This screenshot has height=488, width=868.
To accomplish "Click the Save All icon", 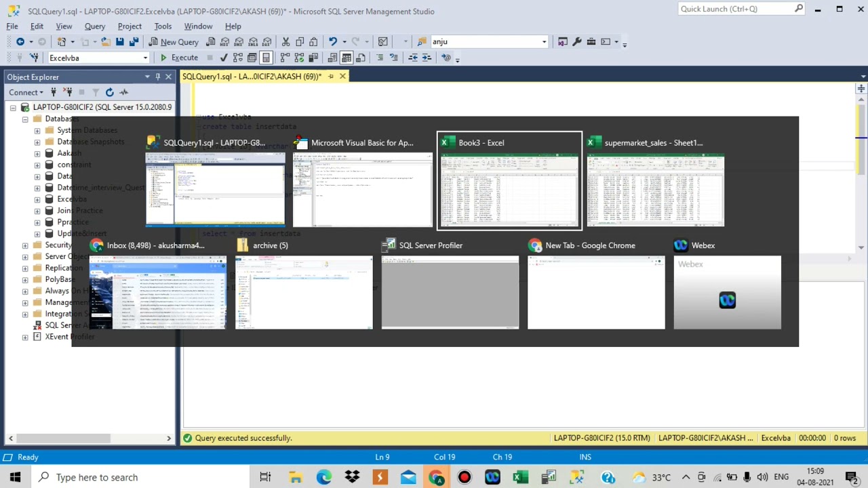I will click(134, 42).
